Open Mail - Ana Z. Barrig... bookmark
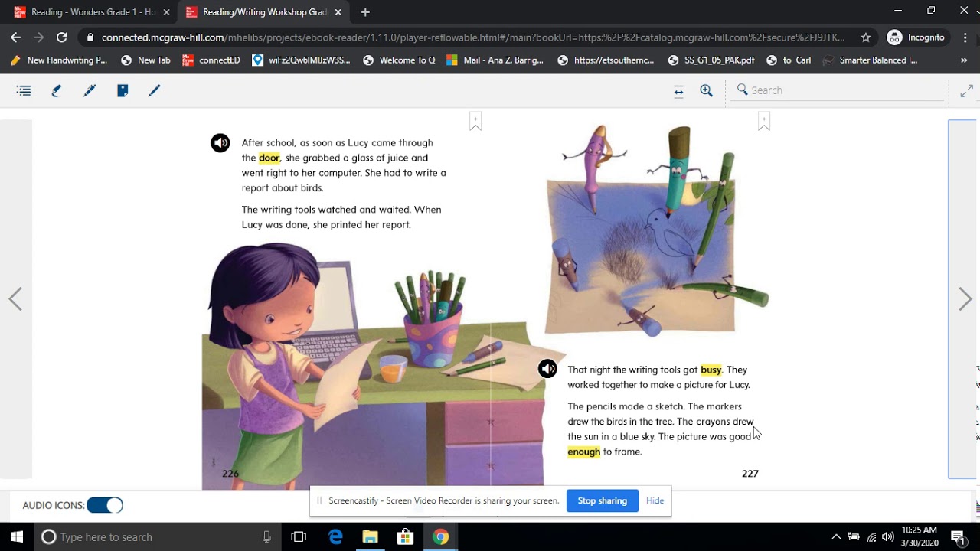Viewport: 980px width, 551px height. pyautogui.click(x=495, y=60)
